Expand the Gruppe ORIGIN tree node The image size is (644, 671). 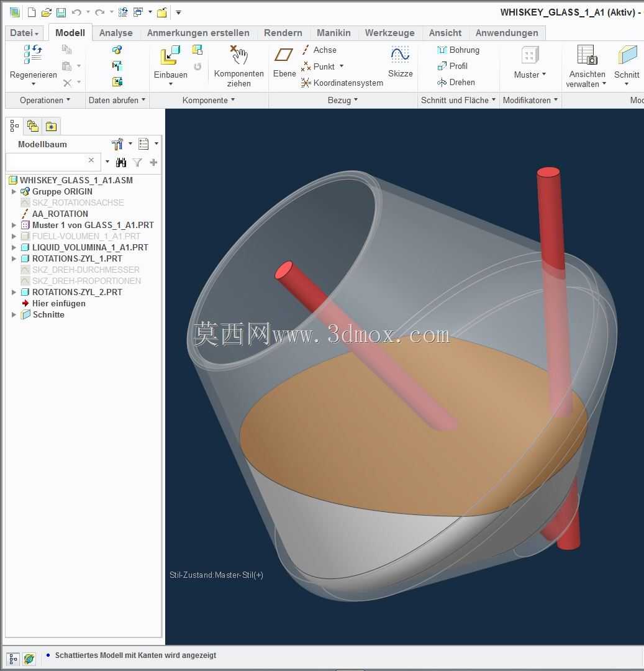[14, 191]
